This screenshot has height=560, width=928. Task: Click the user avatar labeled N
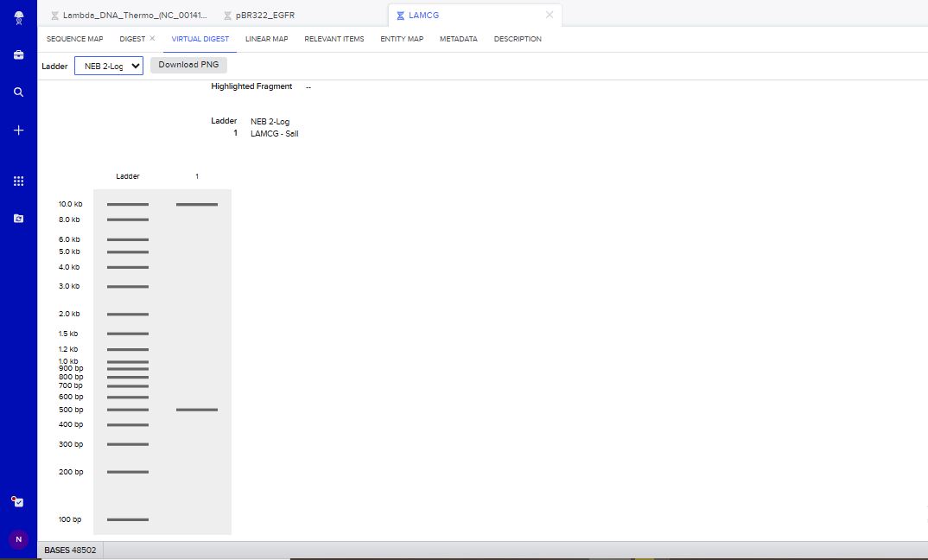[18, 538]
